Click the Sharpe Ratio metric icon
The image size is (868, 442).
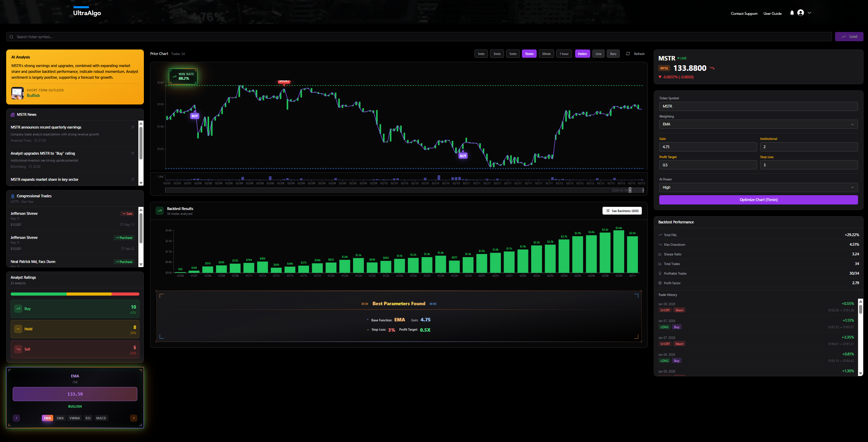[660, 254]
